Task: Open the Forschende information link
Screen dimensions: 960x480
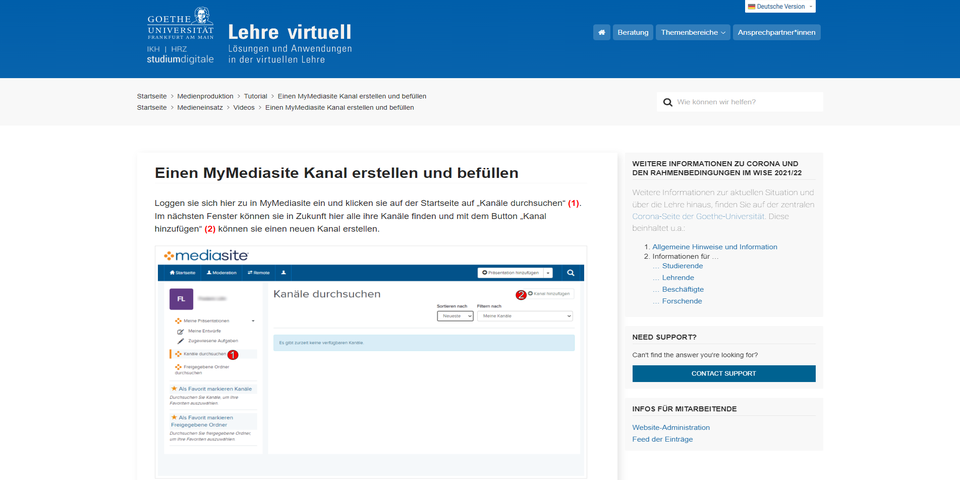Action: point(681,301)
